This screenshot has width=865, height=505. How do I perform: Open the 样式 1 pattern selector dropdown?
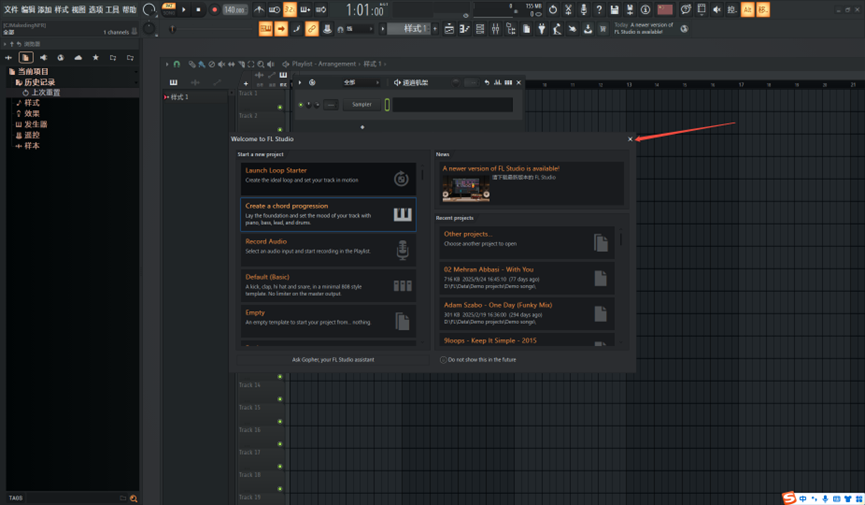click(412, 29)
